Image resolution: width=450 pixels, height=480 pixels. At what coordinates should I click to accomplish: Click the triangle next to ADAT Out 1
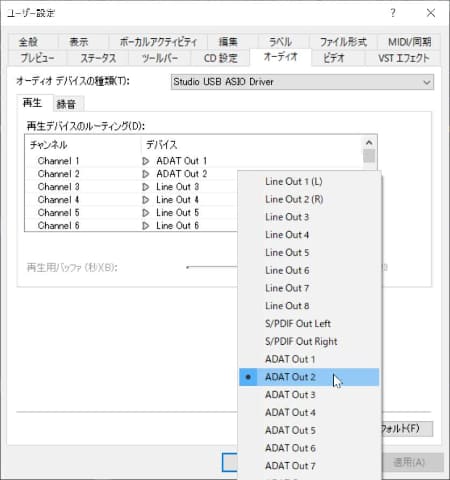tap(146, 161)
